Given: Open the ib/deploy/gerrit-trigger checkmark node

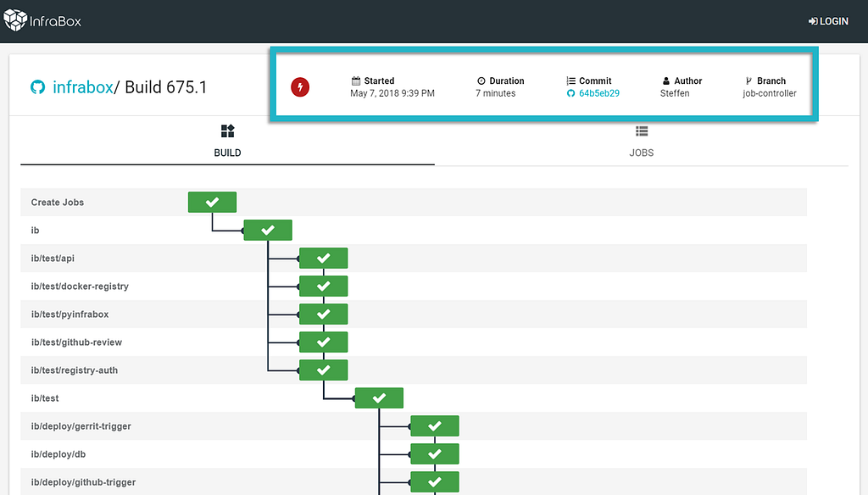Looking at the screenshot, I should click(435, 425).
